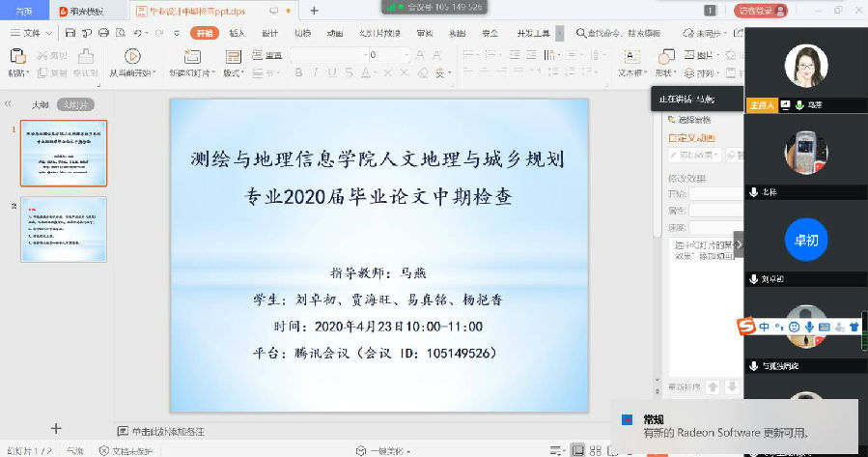Collapse the slide panel with double chevron
The image size is (868, 457).
(8, 104)
